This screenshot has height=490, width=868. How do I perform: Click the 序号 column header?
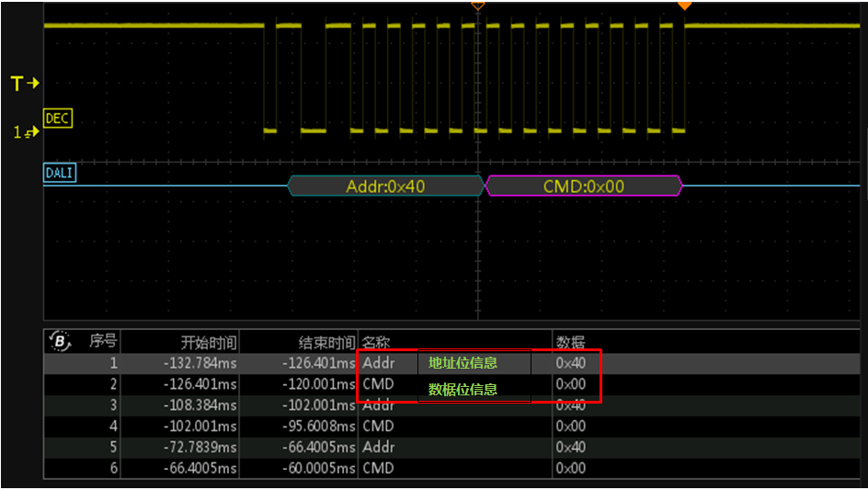(x=103, y=341)
